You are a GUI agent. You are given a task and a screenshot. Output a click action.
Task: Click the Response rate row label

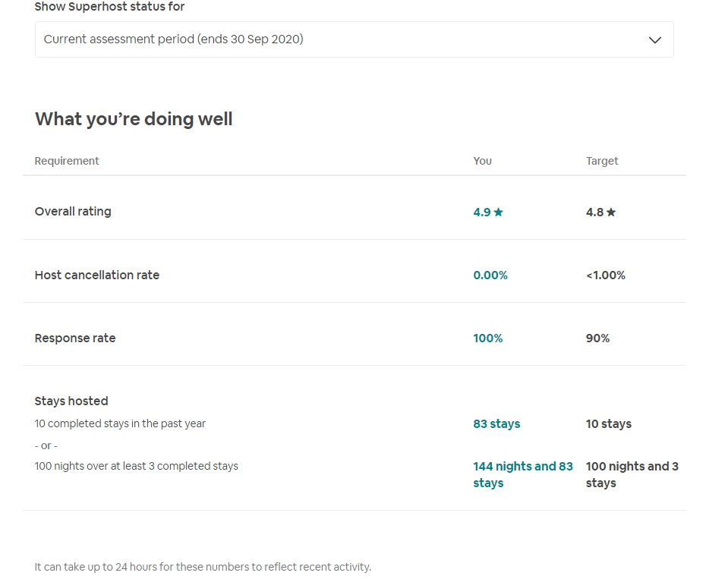75,338
